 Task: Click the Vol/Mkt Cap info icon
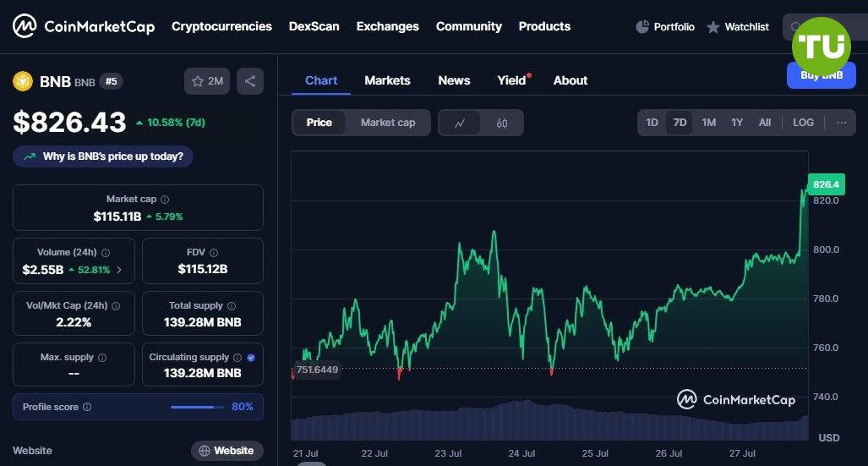[116, 306]
